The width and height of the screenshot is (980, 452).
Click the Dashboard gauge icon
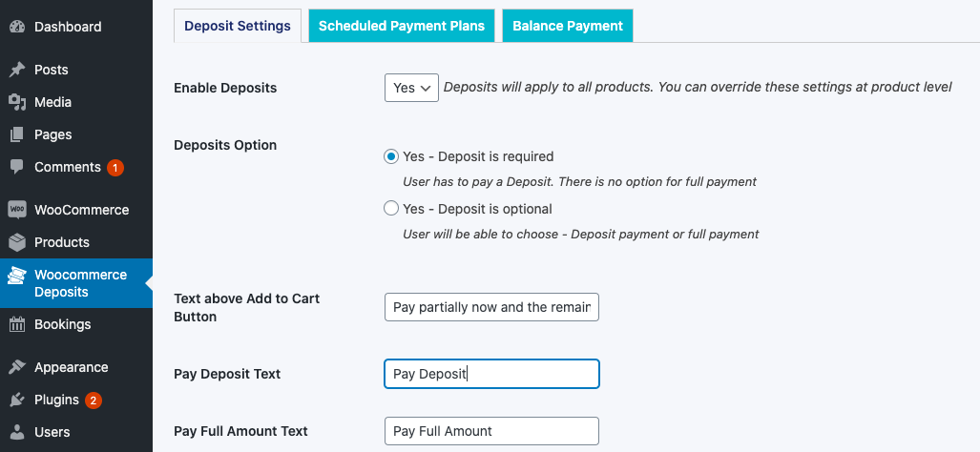17,27
